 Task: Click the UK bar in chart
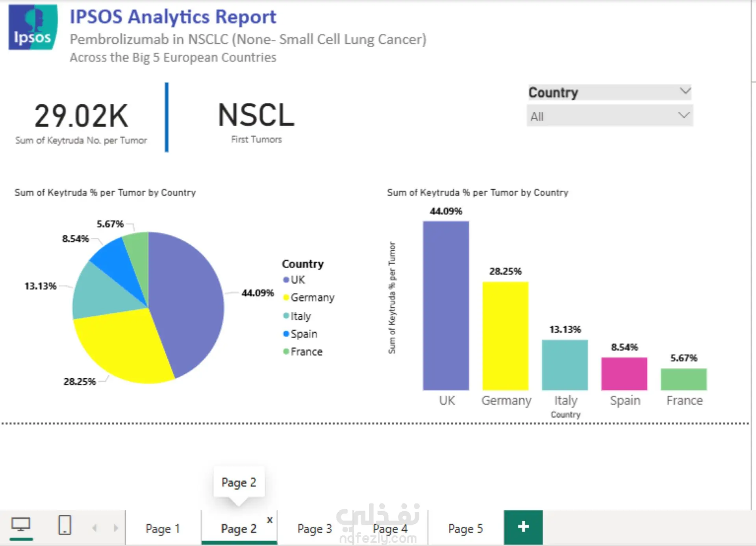pyautogui.click(x=446, y=305)
